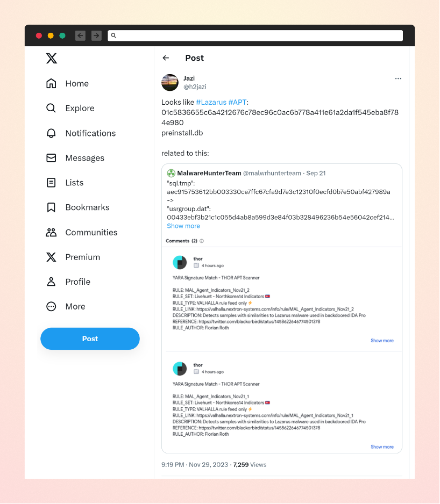Click the blue Post button
The image size is (440, 504).
click(x=90, y=339)
